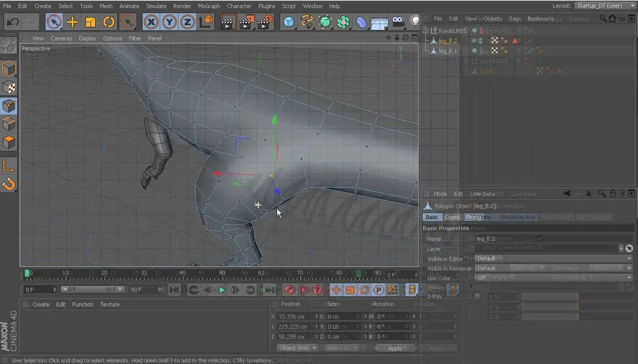Click the Apply button in coordinates
Screen dimensions: 638x364
[x=395, y=348]
